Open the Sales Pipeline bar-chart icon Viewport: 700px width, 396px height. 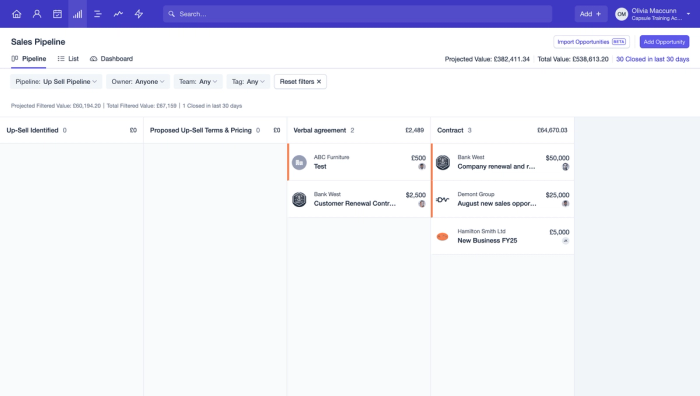[77, 14]
